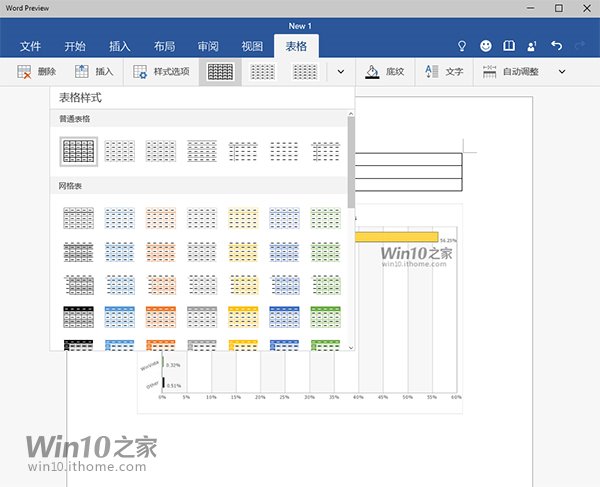Viewport: 600px width, 487px height.
Task: Select the orange header grid table style in fourth row
Action: [x=161, y=317]
